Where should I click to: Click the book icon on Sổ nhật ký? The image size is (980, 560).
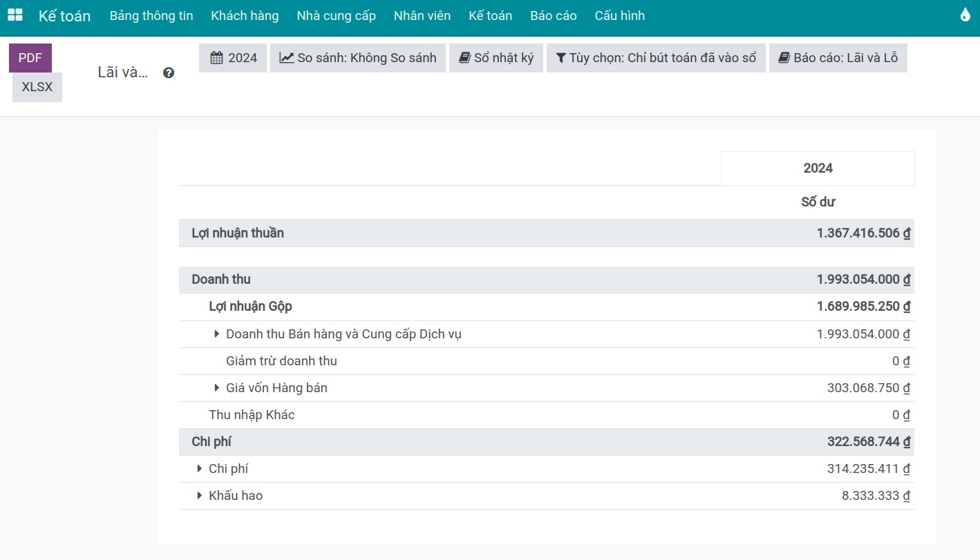click(x=464, y=58)
